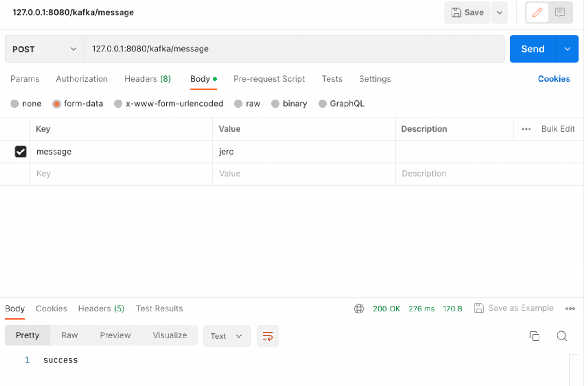The image size is (588, 386).
Task: Uncheck the message row checkbox
Action: (21, 152)
